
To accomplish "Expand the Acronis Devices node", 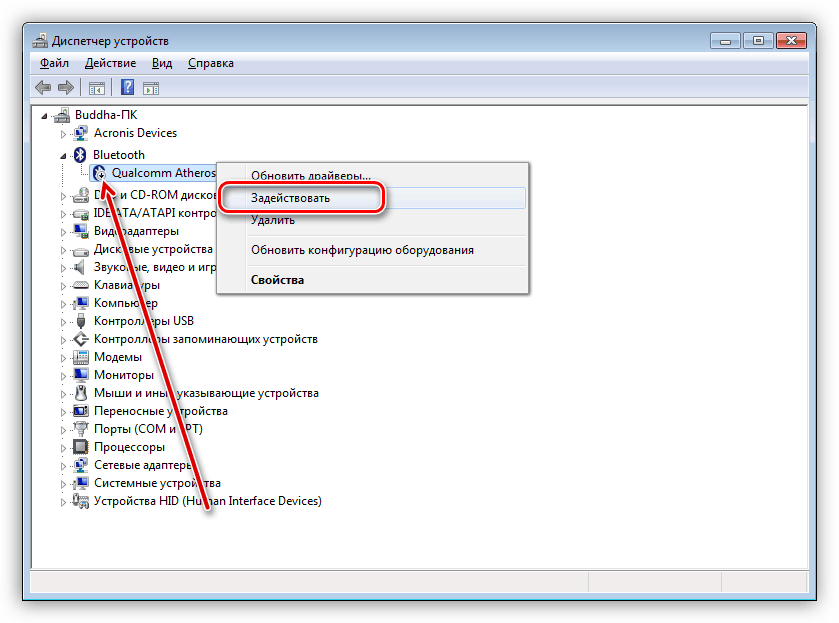I will (x=63, y=134).
